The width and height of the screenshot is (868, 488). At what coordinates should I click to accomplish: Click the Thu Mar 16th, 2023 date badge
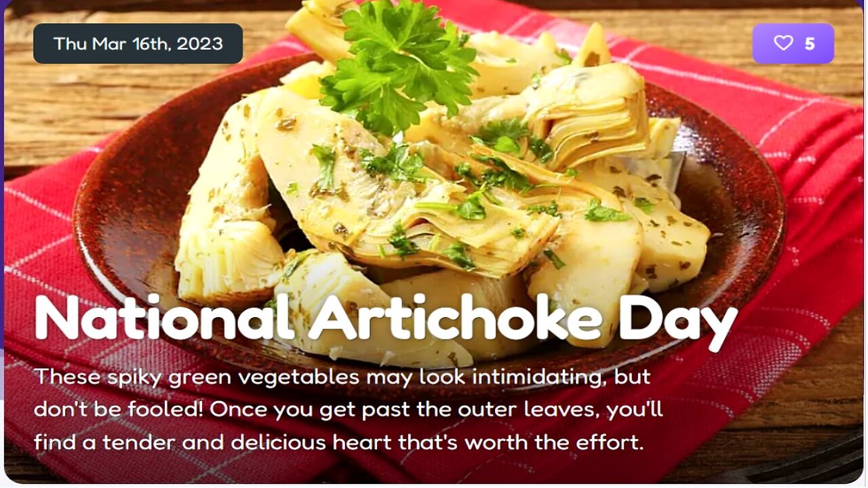(138, 43)
